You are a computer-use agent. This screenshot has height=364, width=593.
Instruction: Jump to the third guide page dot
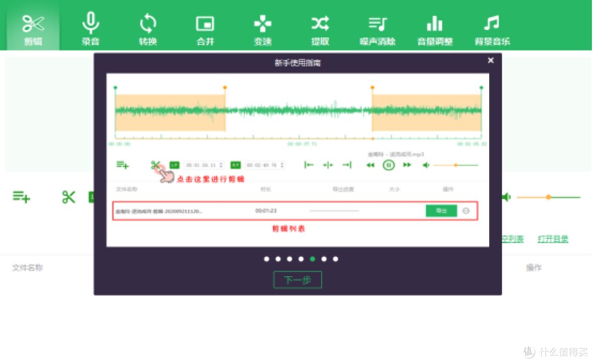pos(289,259)
